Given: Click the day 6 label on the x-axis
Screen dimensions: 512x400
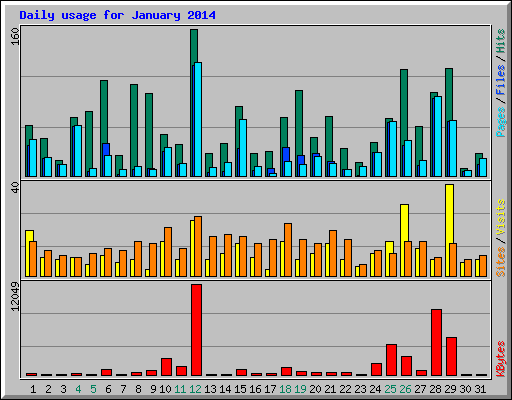Looking at the screenshot, I should coord(109,389).
